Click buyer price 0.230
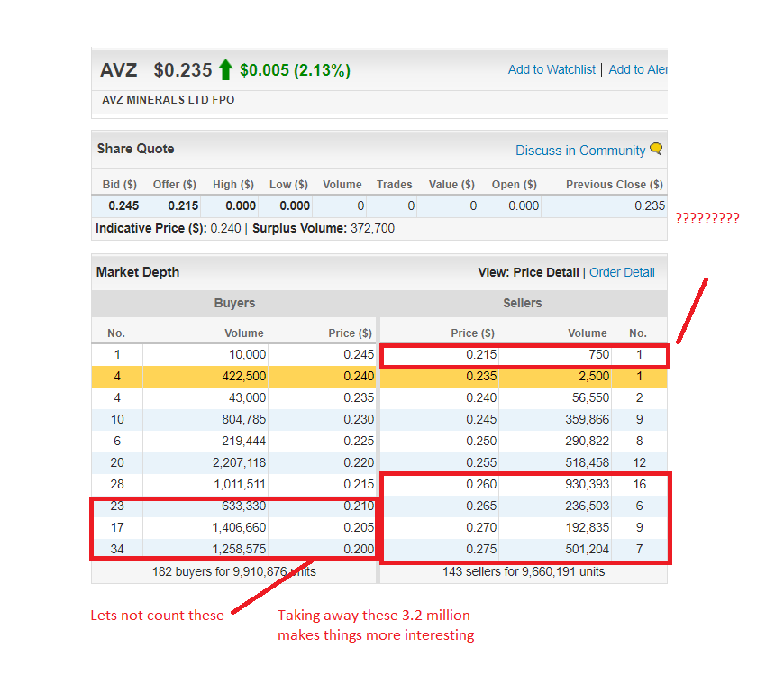This screenshot has width=784, height=675. (359, 419)
